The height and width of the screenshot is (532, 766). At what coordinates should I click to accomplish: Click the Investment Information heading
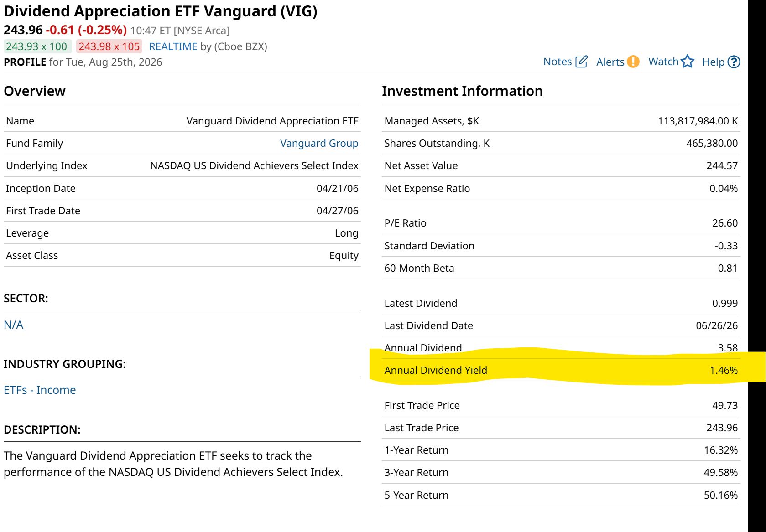[462, 91]
